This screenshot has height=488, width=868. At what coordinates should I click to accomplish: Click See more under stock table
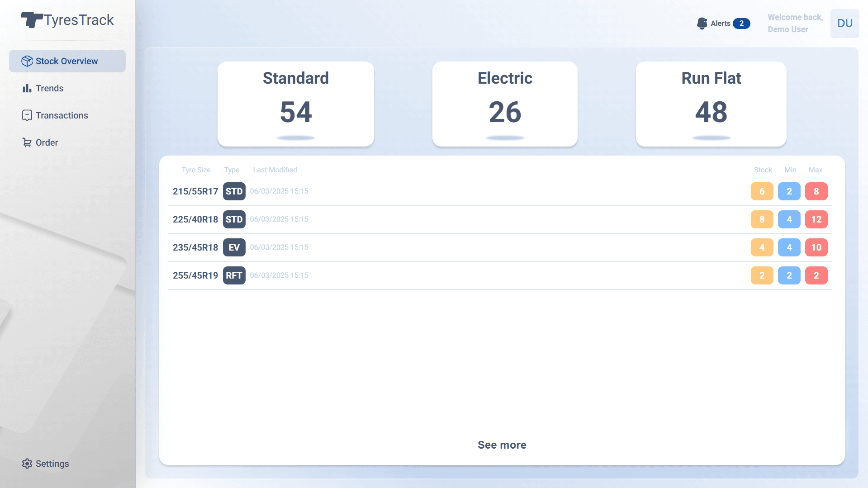click(502, 445)
